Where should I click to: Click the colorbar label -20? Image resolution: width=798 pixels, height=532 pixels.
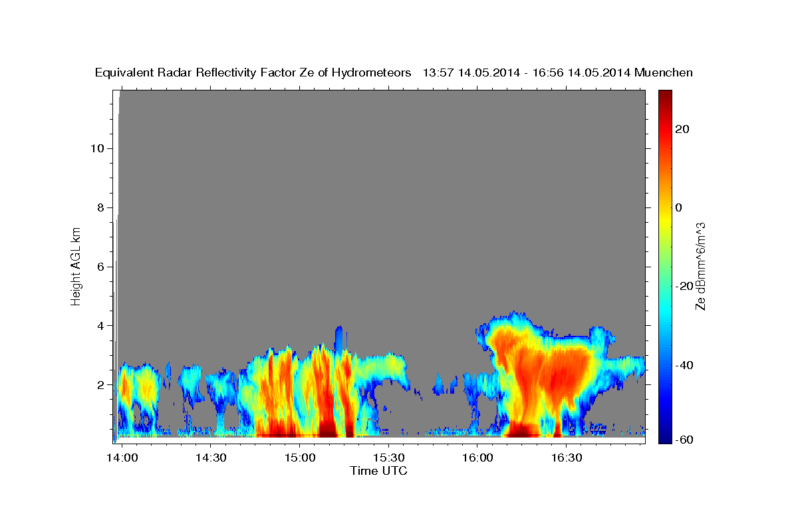pos(684,286)
